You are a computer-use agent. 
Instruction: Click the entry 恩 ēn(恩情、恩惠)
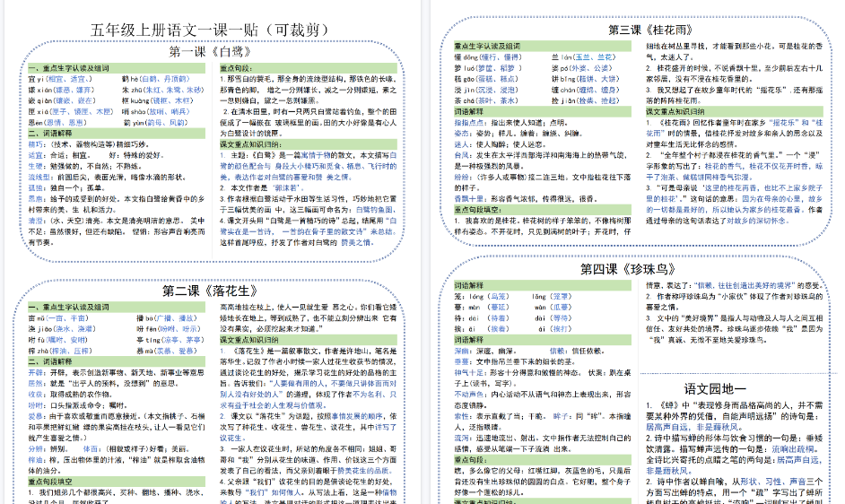pos(57,123)
